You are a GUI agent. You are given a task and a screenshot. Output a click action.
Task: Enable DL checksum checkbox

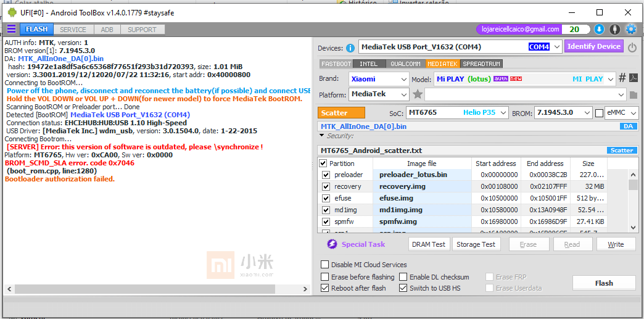(403, 277)
